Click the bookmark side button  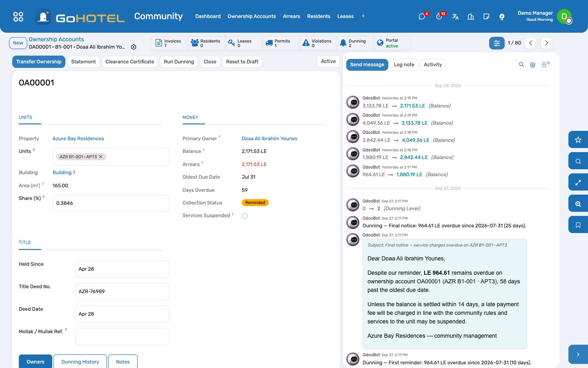[x=578, y=225]
